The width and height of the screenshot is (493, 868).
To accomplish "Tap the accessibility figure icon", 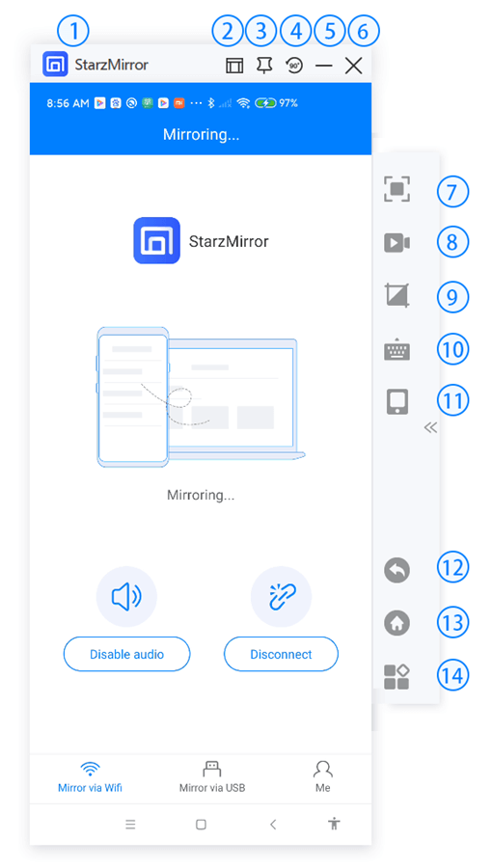I will point(334,824).
